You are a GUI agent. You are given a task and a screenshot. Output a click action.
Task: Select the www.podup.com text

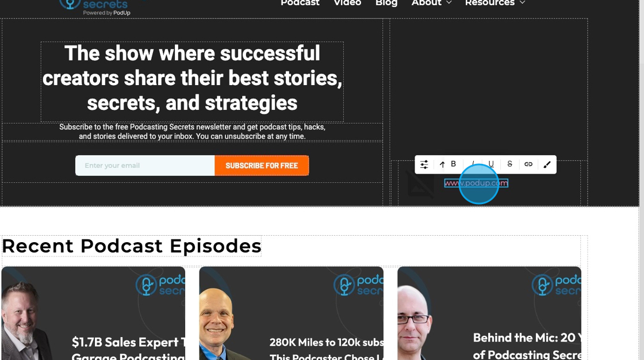pos(476,183)
